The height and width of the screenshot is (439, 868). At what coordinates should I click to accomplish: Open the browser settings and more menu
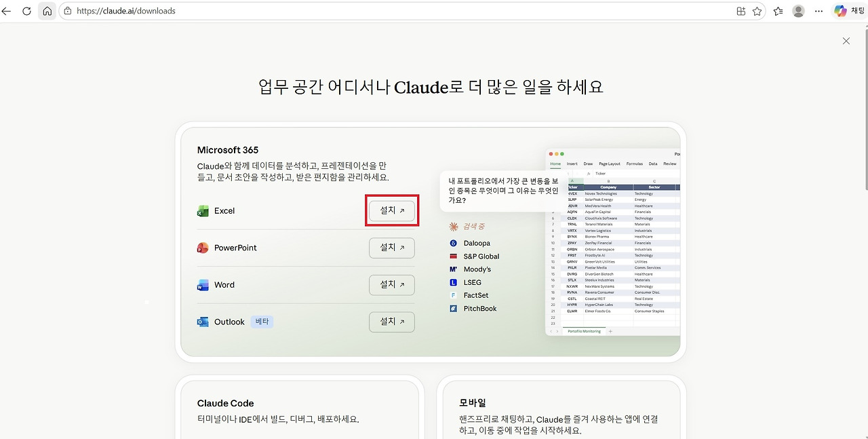pyautogui.click(x=819, y=12)
